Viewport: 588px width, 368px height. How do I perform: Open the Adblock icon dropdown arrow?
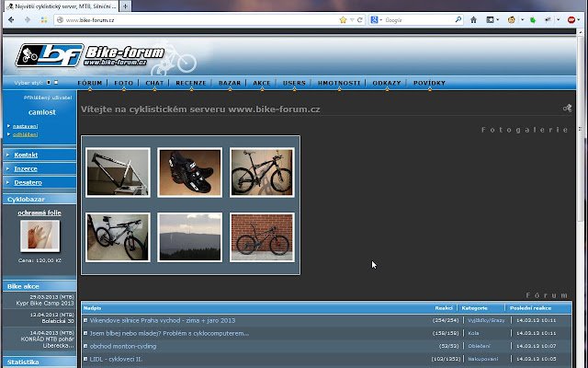click(x=578, y=20)
